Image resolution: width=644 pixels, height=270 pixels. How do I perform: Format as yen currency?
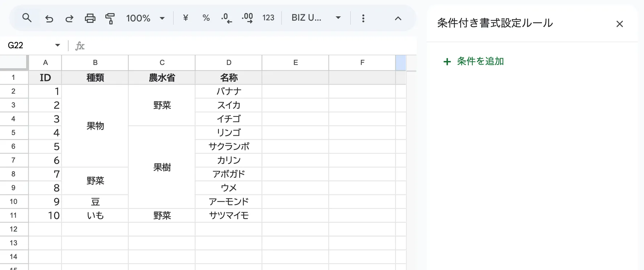coord(186,18)
